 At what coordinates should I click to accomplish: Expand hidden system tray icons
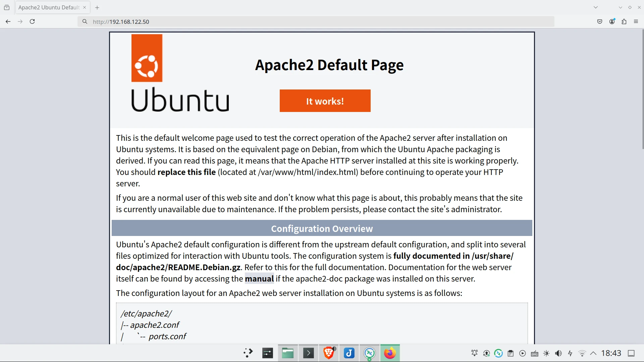[x=593, y=353]
